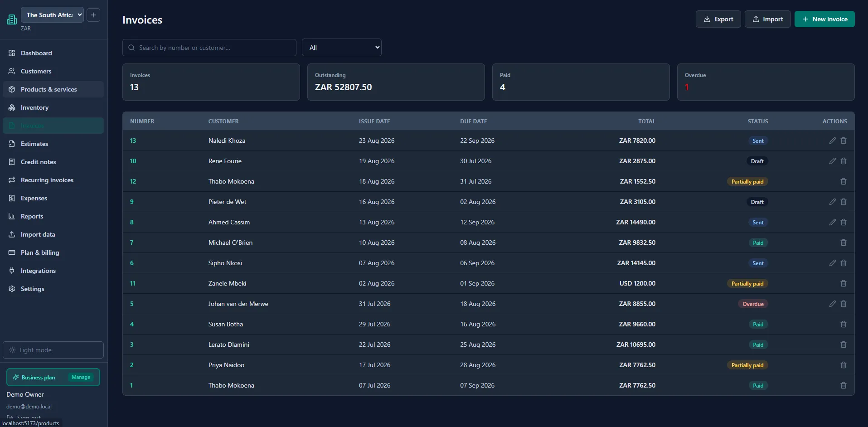This screenshot has height=427, width=868.
Task: Click the Overdue status badge for invoice 5
Action: coord(753,304)
